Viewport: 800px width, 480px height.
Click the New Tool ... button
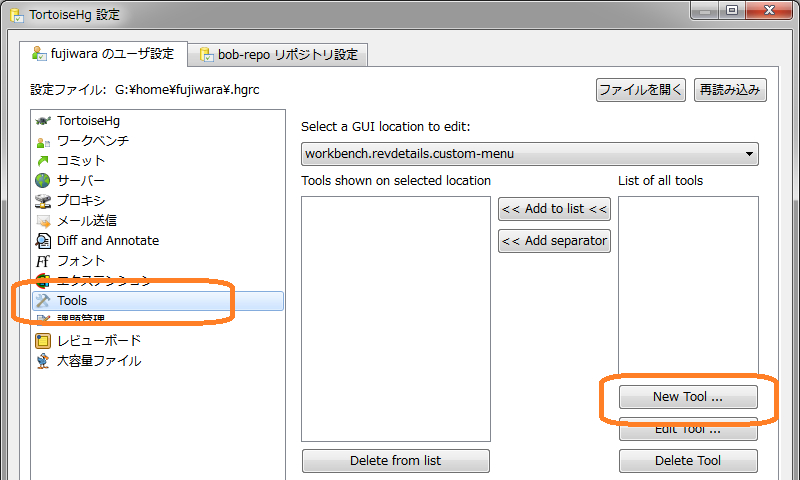(688, 397)
